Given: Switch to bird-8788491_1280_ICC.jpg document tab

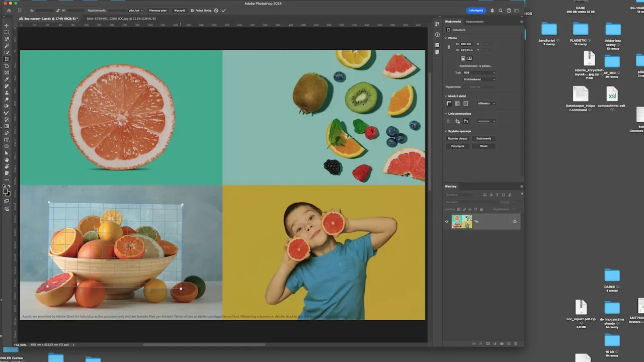Looking at the screenshot, I should tap(121, 19).
